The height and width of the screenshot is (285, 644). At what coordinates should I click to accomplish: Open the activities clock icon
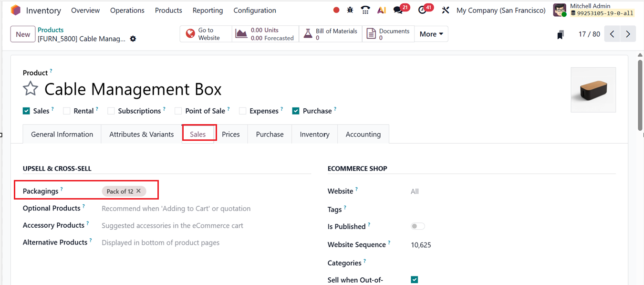(422, 10)
